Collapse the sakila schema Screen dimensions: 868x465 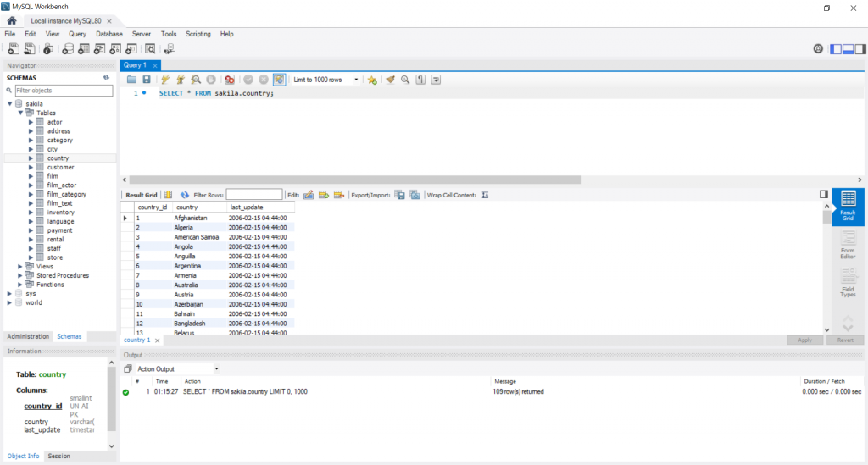pyautogui.click(x=10, y=103)
